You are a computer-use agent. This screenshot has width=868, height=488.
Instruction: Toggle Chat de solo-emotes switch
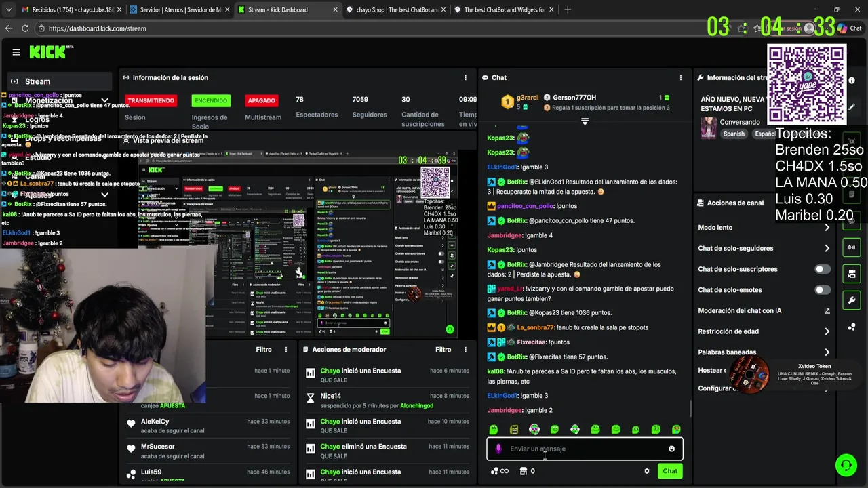(x=822, y=290)
